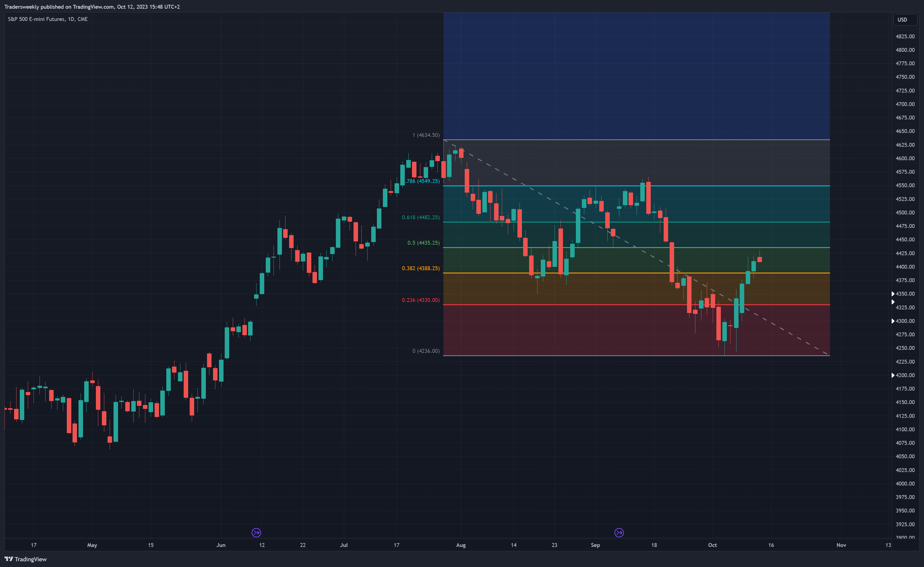Click the 13 date label after Nov
Image resolution: width=924 pixels, height=567 pixels.
[888, 545]
